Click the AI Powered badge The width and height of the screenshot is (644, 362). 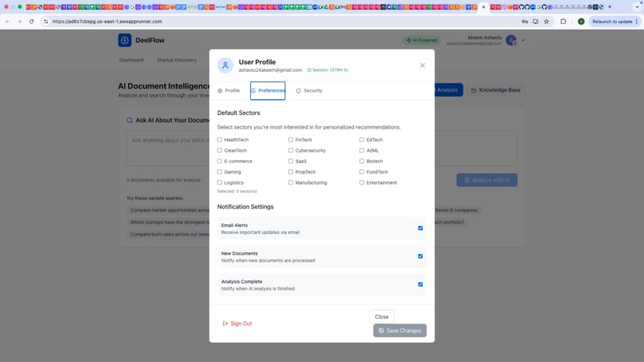(x=421, y=40)
